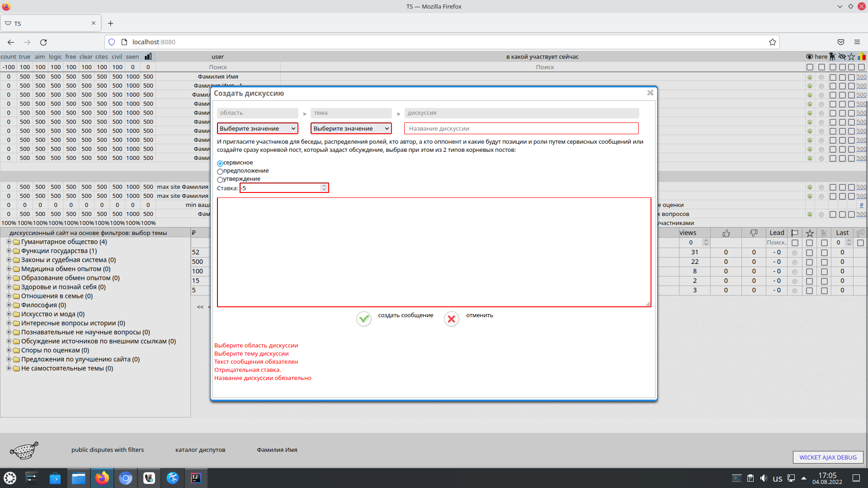Go back with the browser back arrow

pyautogui.click(x=11, y=42)
